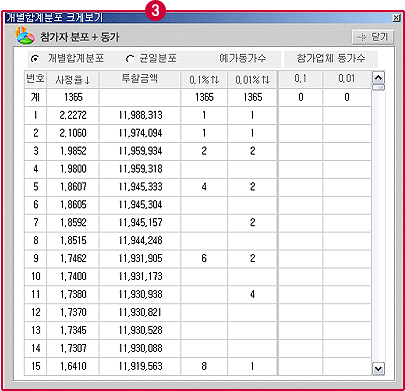405x391 pixels.
Task: Click the rightmost 0.01 column header
Action: tap(347, 79)
